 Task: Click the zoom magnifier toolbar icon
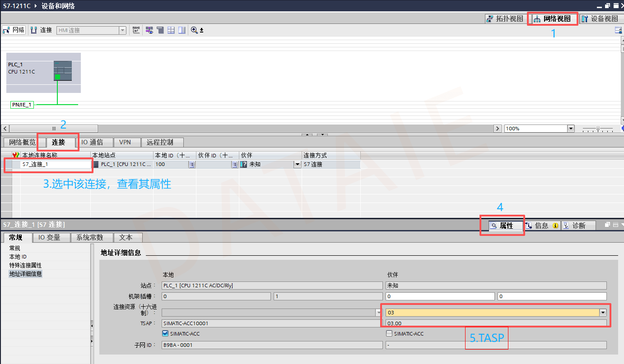pos(194,30)
